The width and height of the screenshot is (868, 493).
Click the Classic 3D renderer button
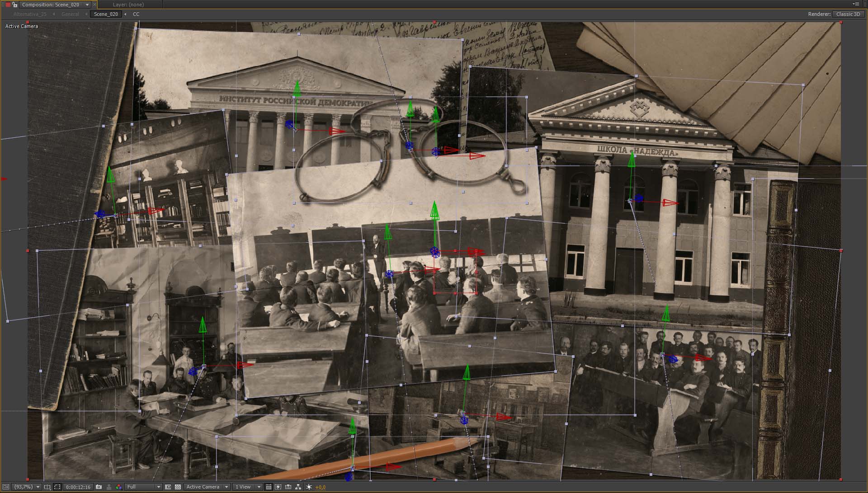[848, 14]
